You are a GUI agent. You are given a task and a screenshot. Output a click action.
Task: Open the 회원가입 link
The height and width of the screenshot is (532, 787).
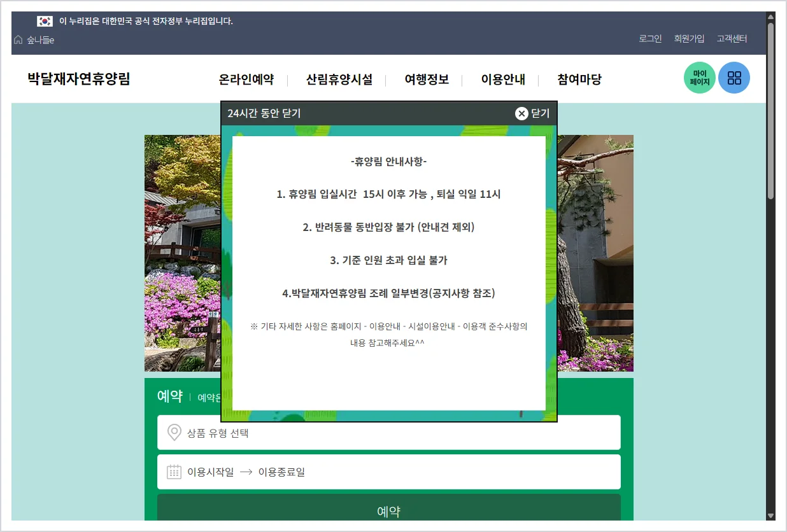[x=689, y=39]
